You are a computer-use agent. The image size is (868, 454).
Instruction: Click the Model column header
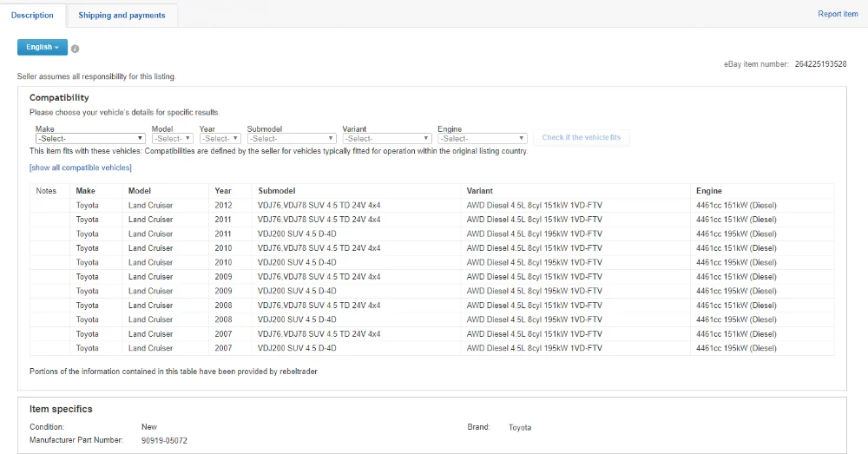coord(140,191)
